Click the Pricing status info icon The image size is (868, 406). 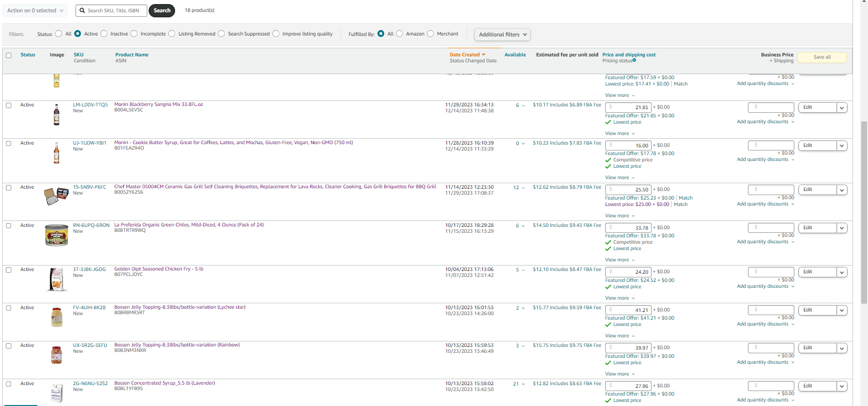tap(634, 60)
